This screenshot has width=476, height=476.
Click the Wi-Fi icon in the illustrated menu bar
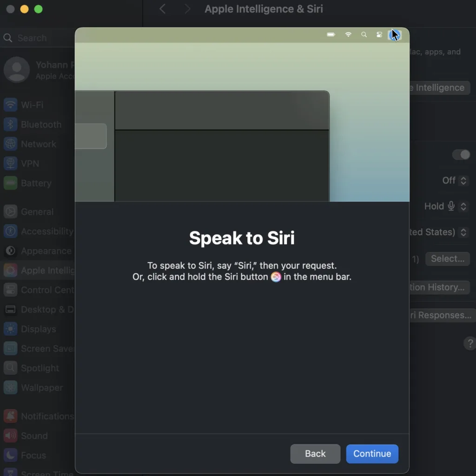pos(348,34)
